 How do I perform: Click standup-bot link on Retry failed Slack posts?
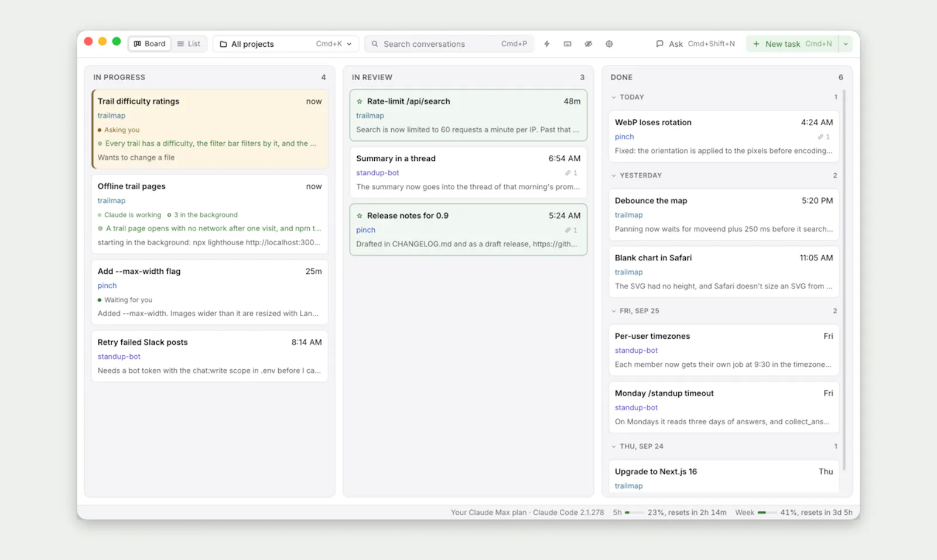pos(119,356)
